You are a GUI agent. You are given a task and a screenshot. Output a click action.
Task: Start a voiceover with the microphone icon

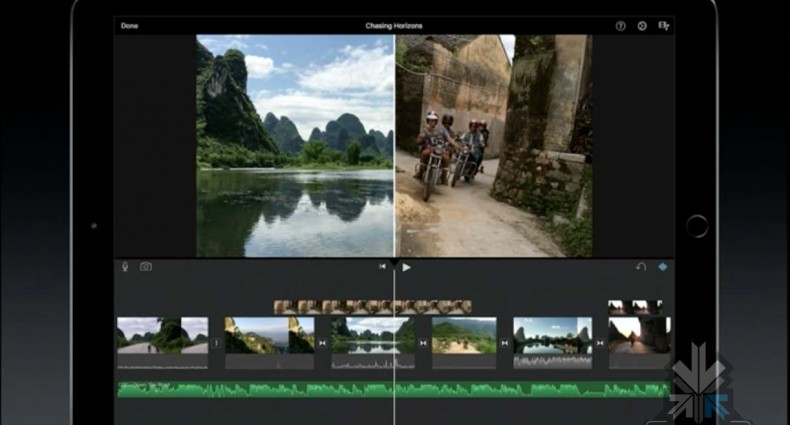[x=125, y=267]
